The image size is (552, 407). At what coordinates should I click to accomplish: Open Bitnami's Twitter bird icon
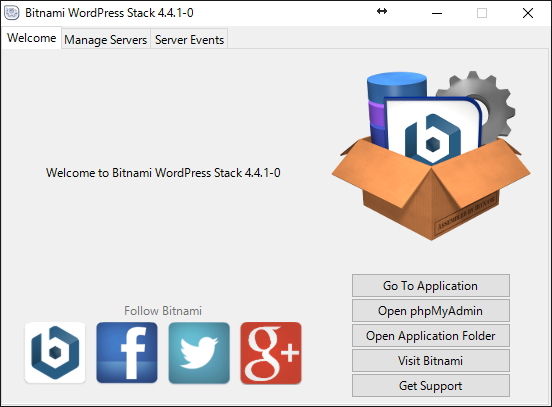point(199,353)
